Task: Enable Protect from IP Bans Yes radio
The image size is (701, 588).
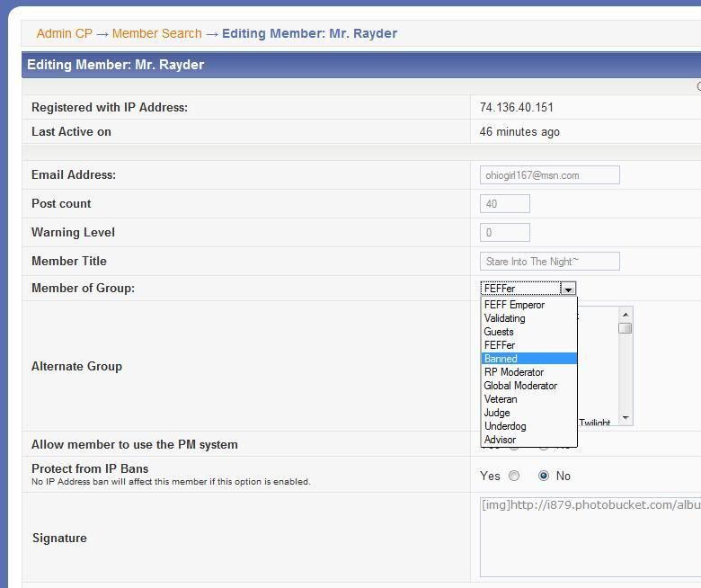Action: [x=514, y=476]
